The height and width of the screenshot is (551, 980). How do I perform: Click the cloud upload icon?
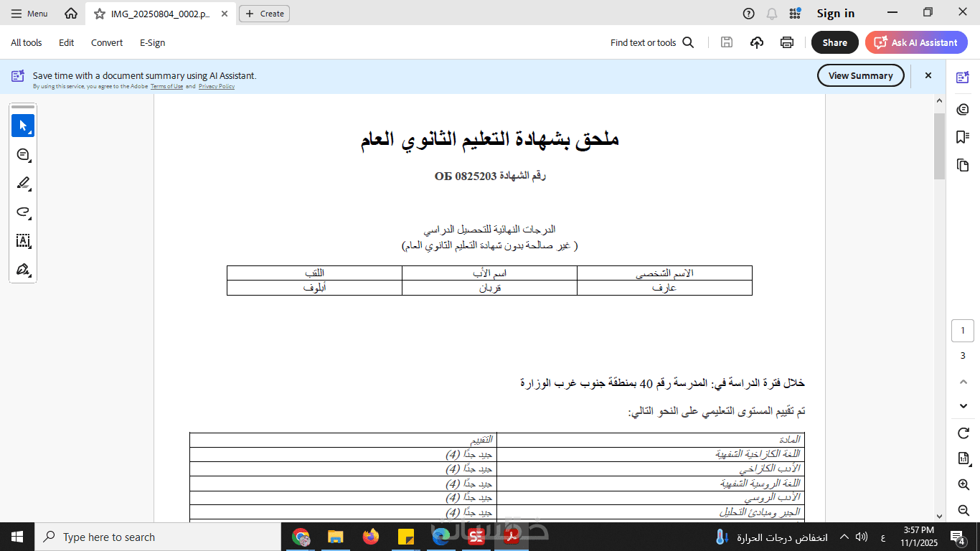[757, 42]
